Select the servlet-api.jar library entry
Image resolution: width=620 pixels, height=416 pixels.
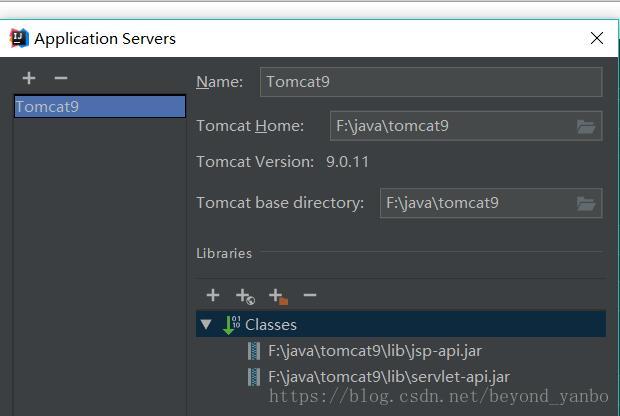point(389,377)
